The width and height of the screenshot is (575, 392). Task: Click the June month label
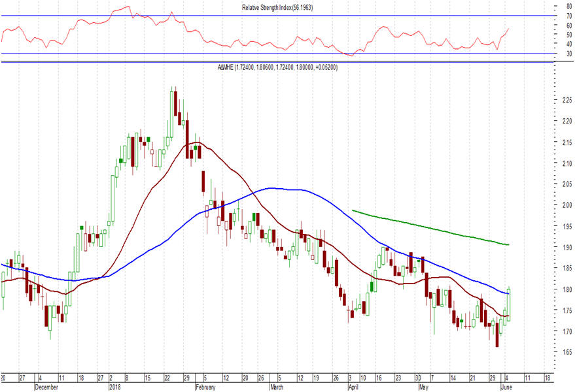click(506, 387)
